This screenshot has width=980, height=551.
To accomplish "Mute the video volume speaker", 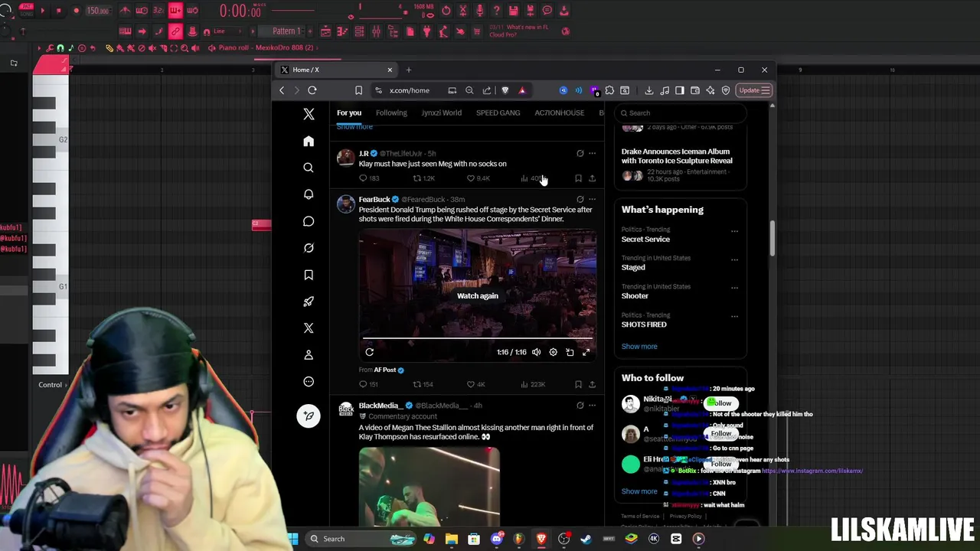I will pyautogui.click(x=536, y=352).
